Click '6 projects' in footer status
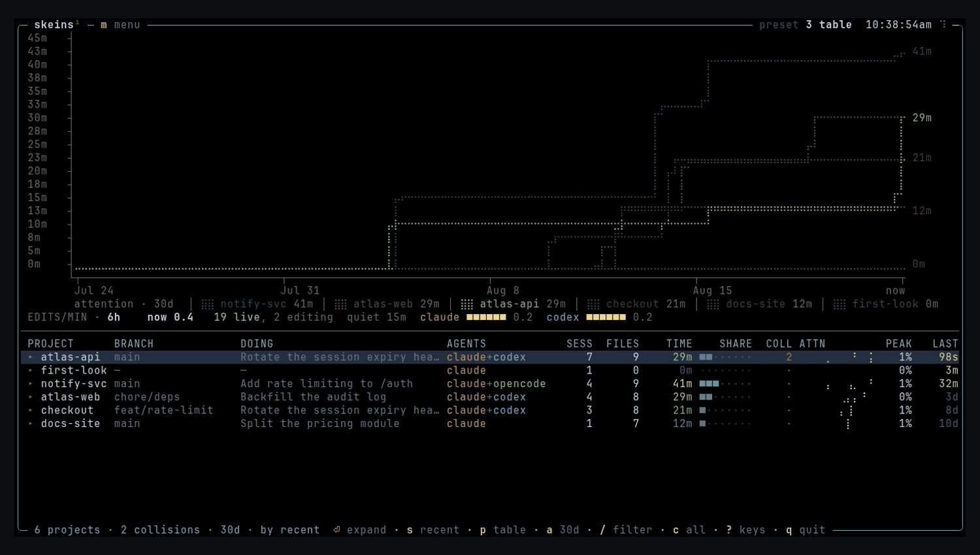The width and height of the screenshot is (980, 555). (67, 530)
